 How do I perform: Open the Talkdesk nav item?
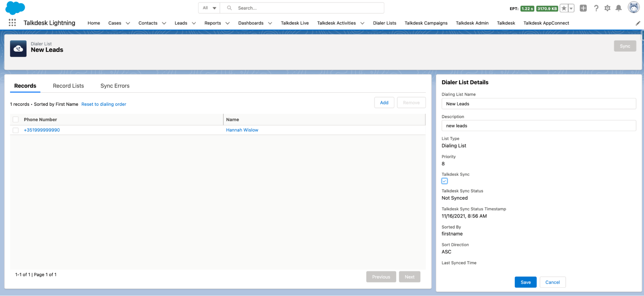click(x=506, y=23)
